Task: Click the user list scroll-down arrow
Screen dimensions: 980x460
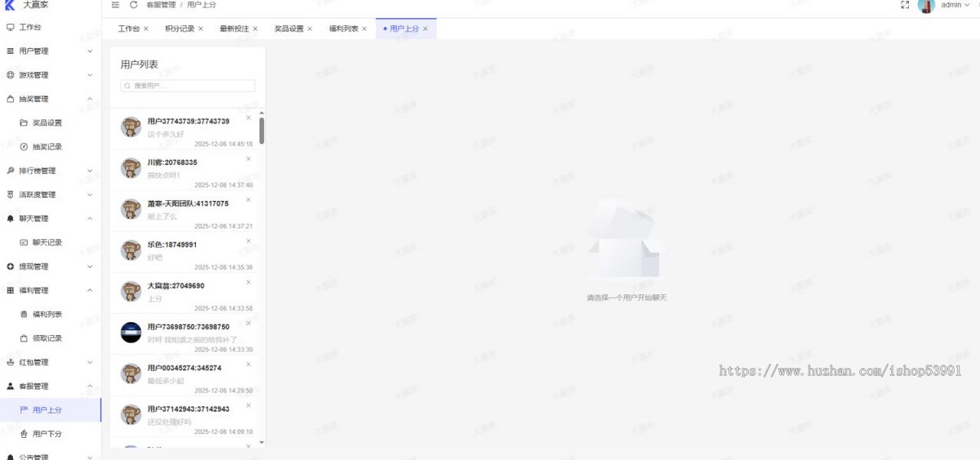Action: coord(261,443)
